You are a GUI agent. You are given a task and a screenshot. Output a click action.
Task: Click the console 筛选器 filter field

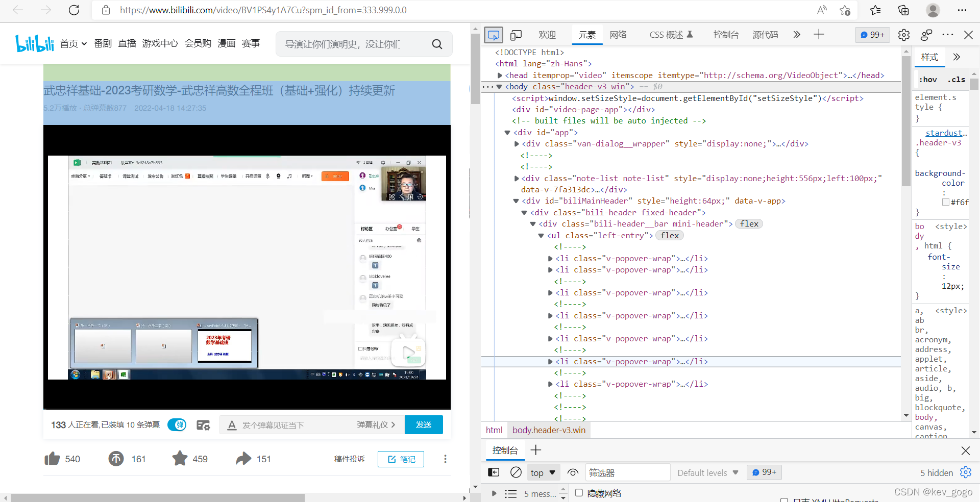click(x=628, y=473)
